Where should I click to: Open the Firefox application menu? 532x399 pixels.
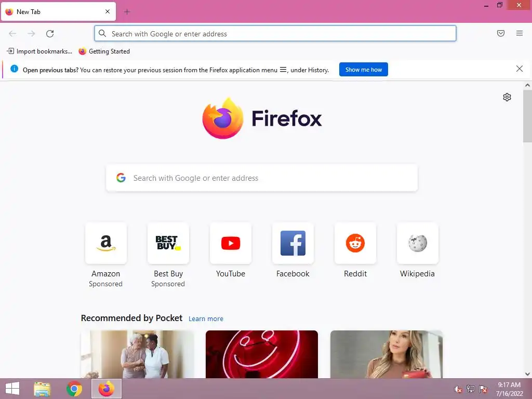coord(520,33)
